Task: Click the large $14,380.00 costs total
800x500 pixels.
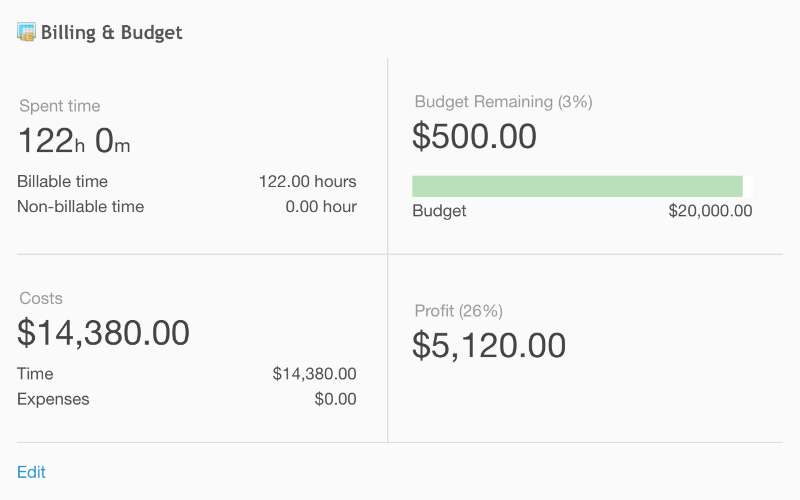Action: pyautogui.click(x=104, y=333)
